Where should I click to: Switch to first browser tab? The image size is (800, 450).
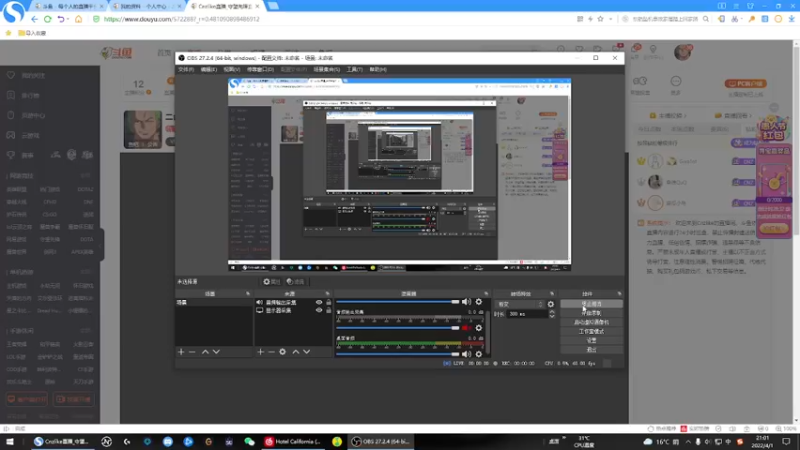(69, 6)
